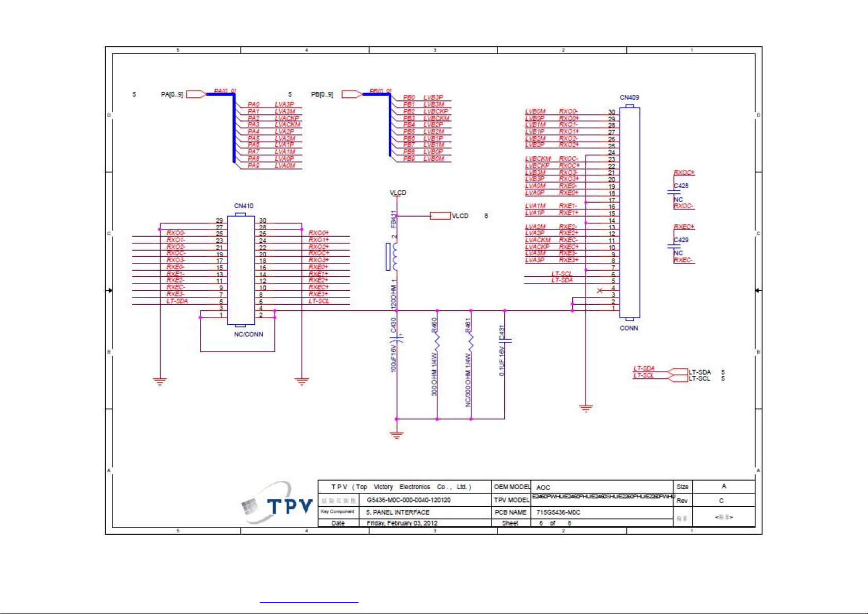Image resolution: width=868 pixels, height=614 pixels.
Task: Click the PA0 bus entry label
Action: [x=253, y=105]
